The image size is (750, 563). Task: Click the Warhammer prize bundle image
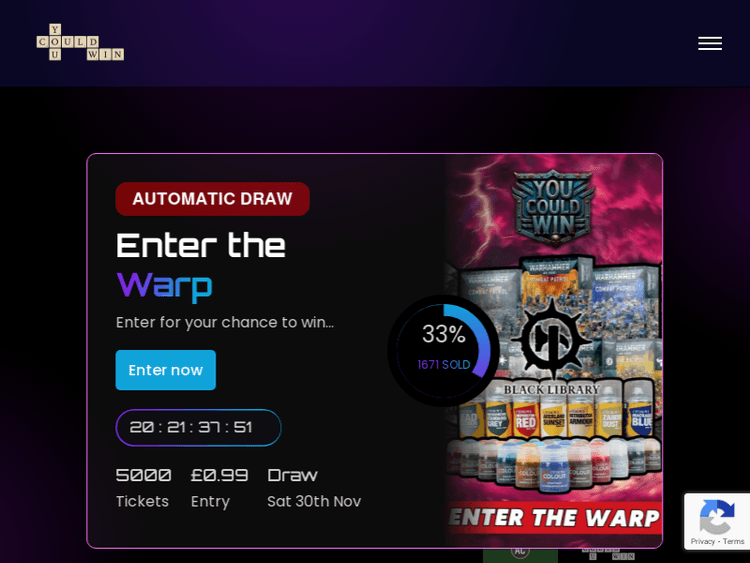click(x=554, y=351)
